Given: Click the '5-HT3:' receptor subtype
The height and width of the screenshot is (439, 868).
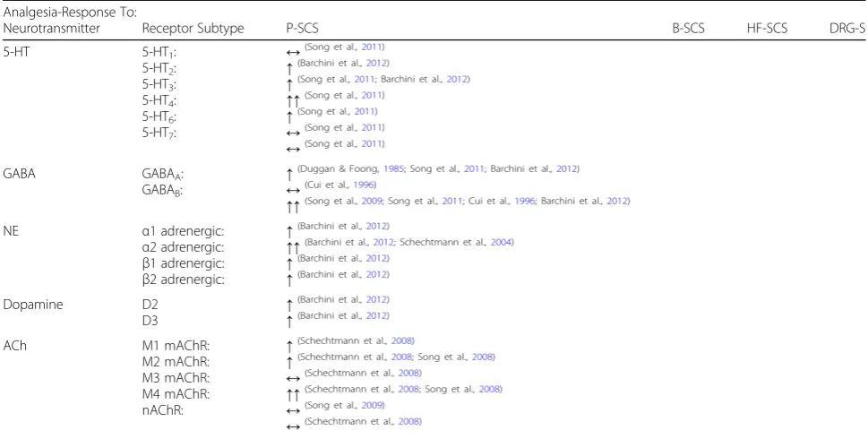Looking at the screenshot, I should pos(159,85).
